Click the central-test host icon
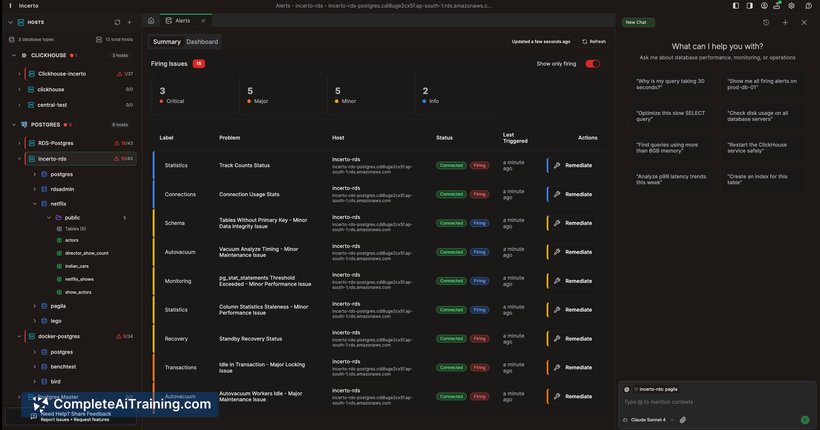The height and width of the screenshot is (430, 820). (x=31, y=105)
